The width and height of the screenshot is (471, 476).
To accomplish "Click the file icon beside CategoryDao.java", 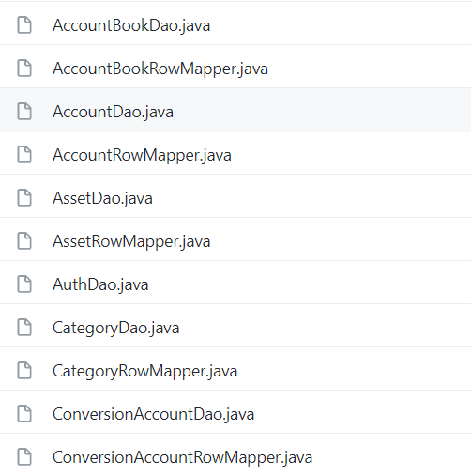I will [24, 328].
